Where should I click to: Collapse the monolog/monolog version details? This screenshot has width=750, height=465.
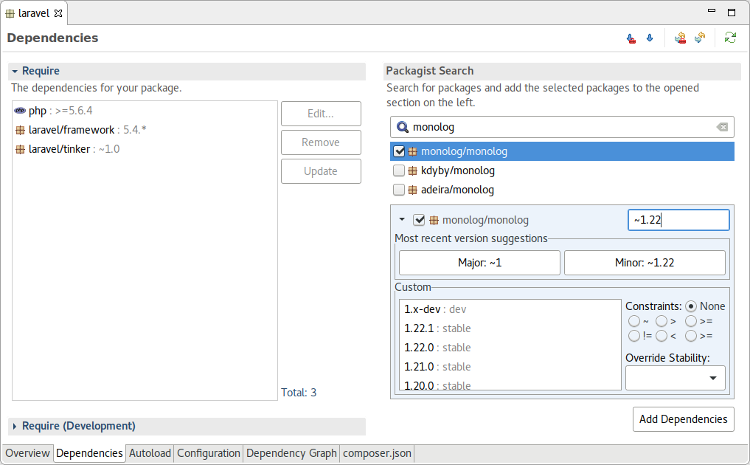point(402,220)
